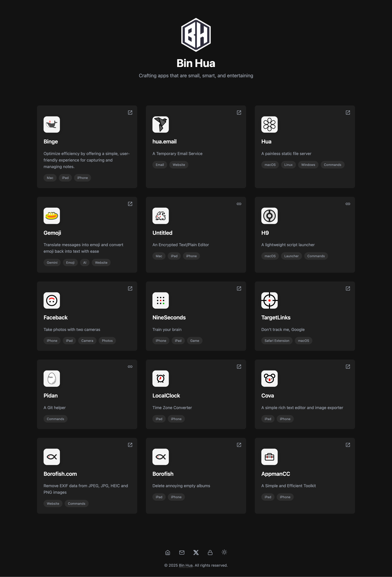Screen dimensions: 392x577
Task: Click the lock privacy icon in footer
Action: coord(210,552)
